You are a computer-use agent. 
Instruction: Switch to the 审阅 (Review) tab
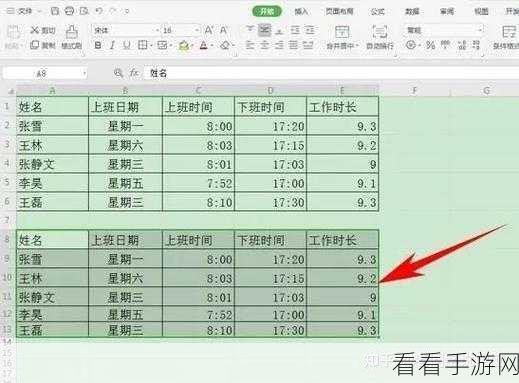tap(447, 11)
